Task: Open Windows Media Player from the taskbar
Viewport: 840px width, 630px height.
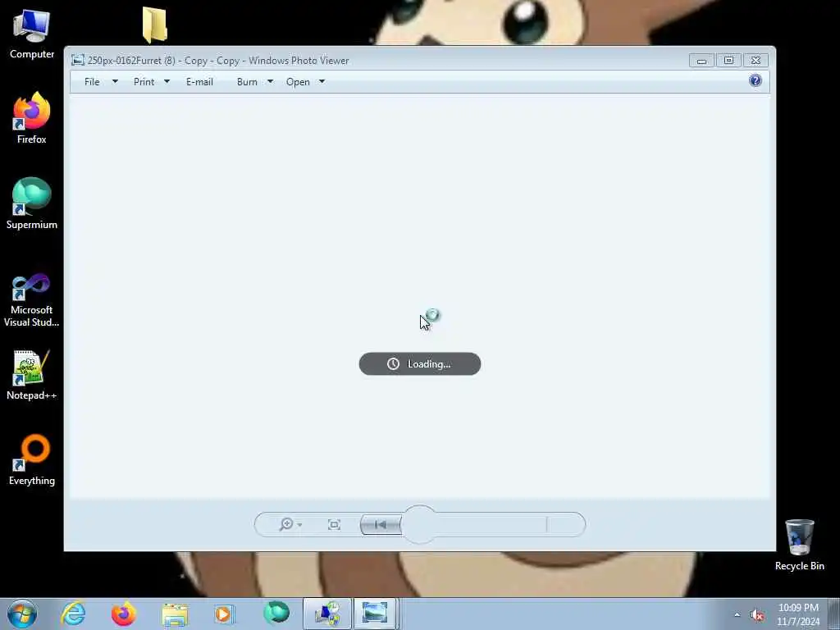Action: tap(224, 614)
